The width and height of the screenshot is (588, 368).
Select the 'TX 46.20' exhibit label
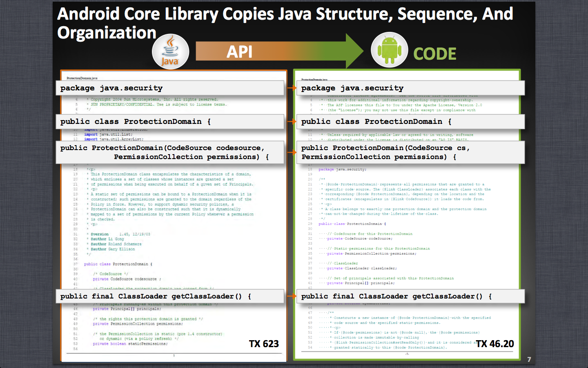[x=495, y=344]
